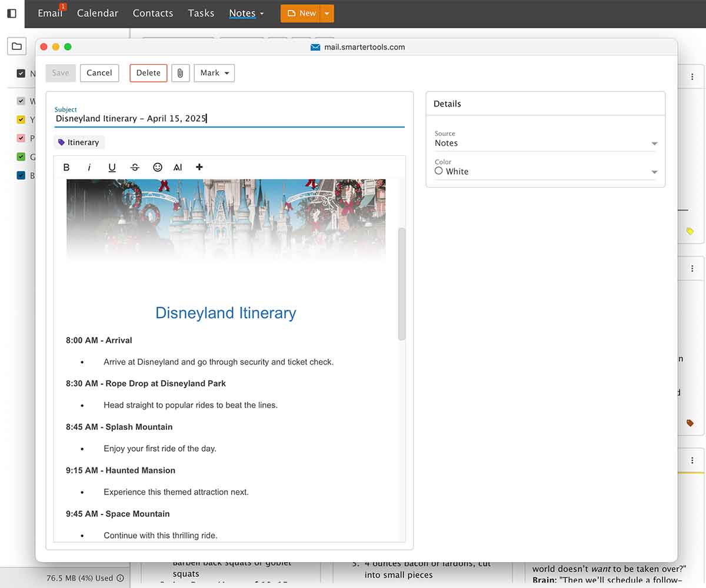Viewport: 706px width, 588px height.
Task: Attach a file with paperclip icon
Action: pos(181,73)
